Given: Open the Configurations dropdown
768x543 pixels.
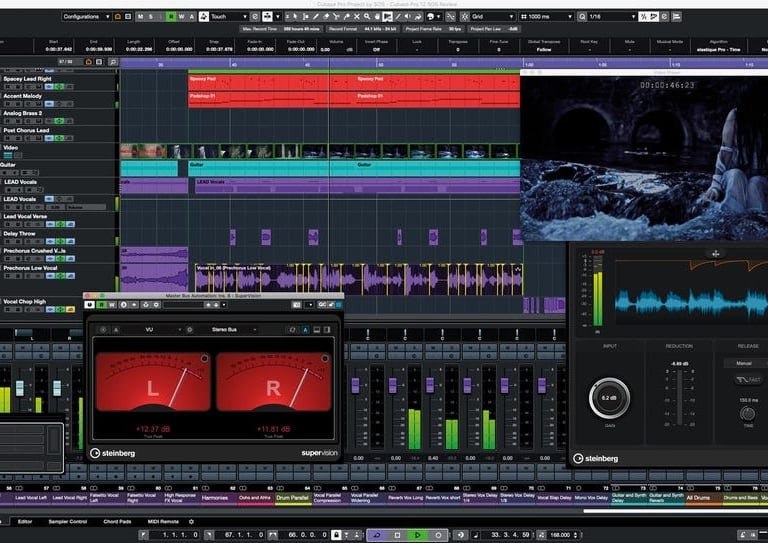Looking at the screenshot, I should click(x=87, y=17).
